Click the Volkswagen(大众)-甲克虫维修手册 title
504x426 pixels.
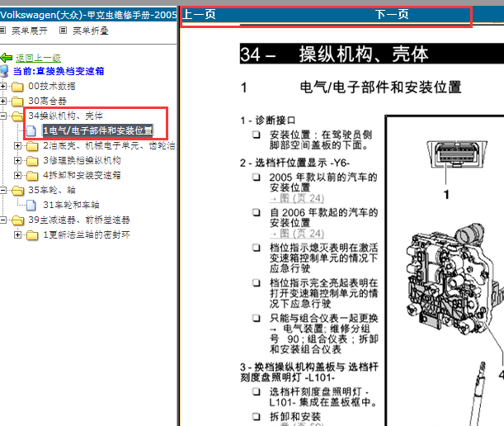click(x=88, y=15)
